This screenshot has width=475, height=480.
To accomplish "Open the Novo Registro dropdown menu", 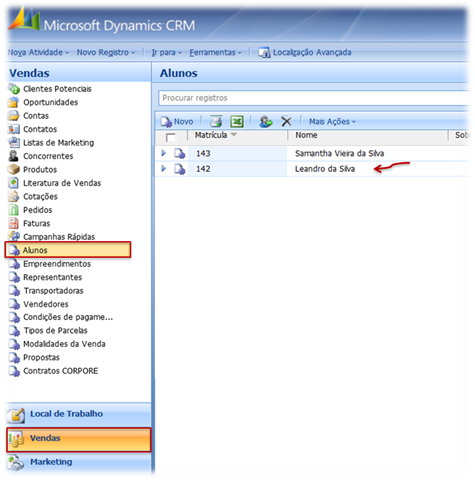I will pos(106,52).
